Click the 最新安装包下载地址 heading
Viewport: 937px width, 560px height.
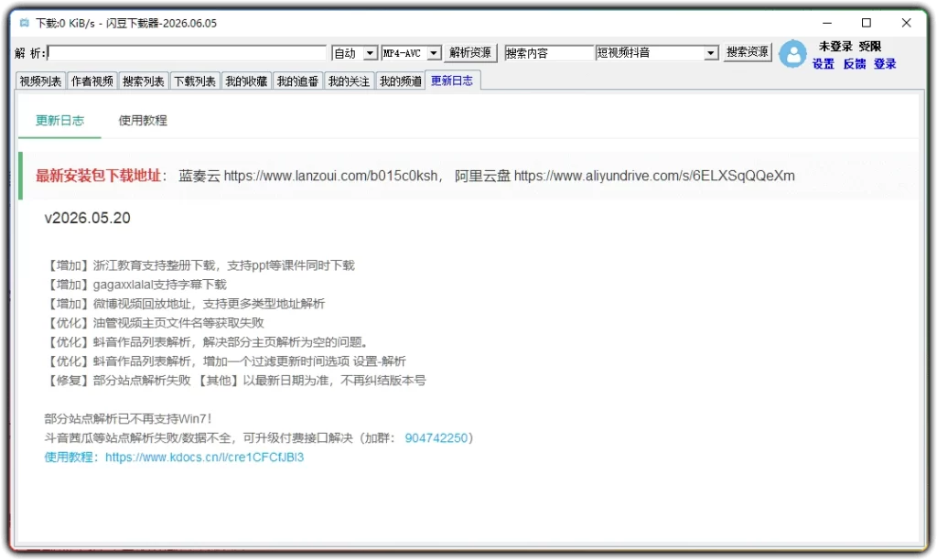[x=99, y=176]
